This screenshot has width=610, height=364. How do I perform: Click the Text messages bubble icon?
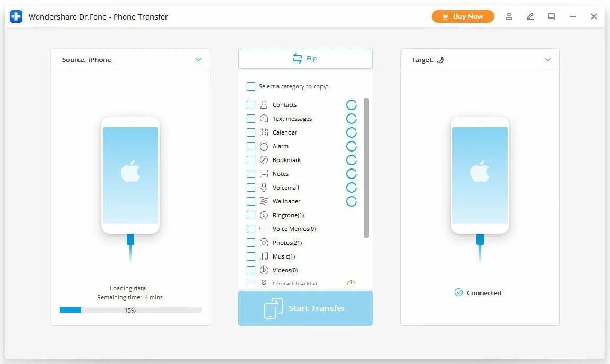point(264,119)
